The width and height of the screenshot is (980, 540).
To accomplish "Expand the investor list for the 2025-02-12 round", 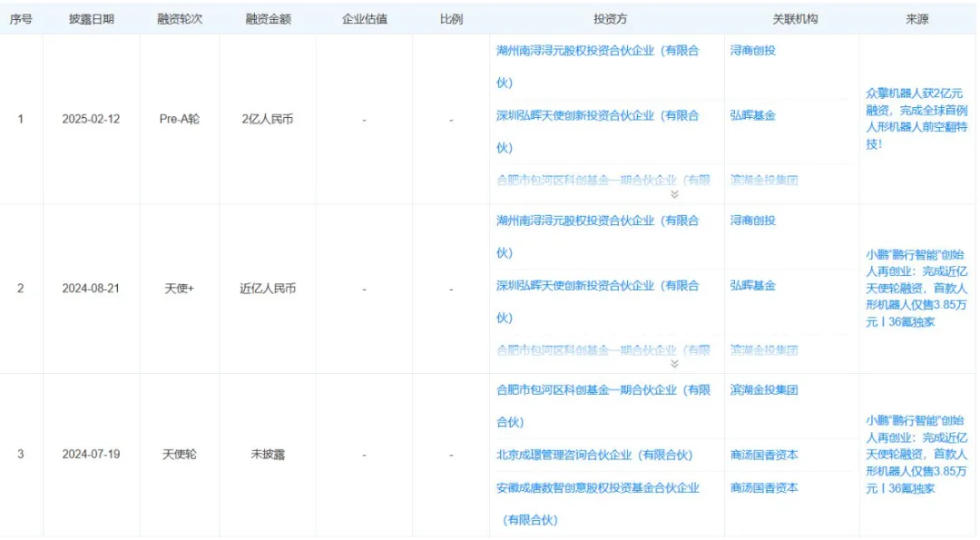I will 674,194.
